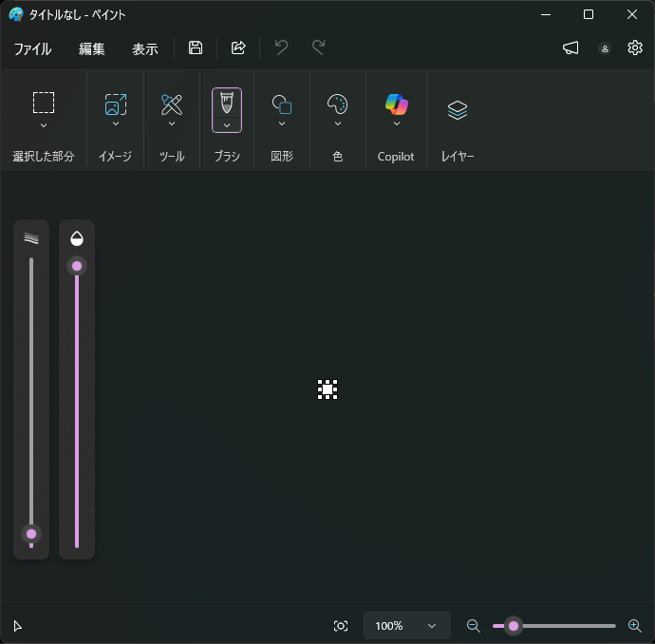Expand the Copilot dropdown menu
Viewport: 655px width, 644px height.
tap(396, 123)
